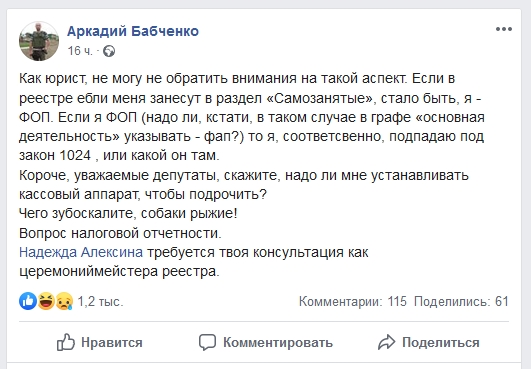Open tagged profile Надежда Алексина
The image size is (531, 369).
pos(81,252)
